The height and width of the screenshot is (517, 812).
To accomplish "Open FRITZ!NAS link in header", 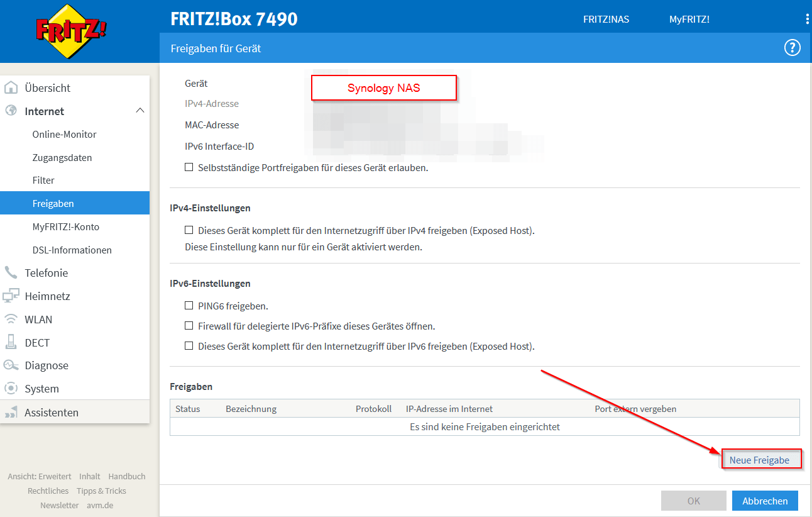I will [x=606, y=19].
